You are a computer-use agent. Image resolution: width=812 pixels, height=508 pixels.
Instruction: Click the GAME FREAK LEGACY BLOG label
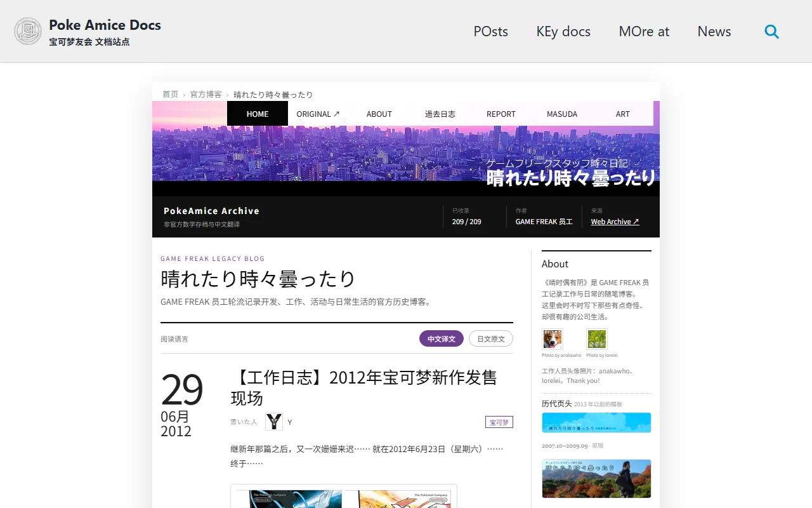pos(213,258)
